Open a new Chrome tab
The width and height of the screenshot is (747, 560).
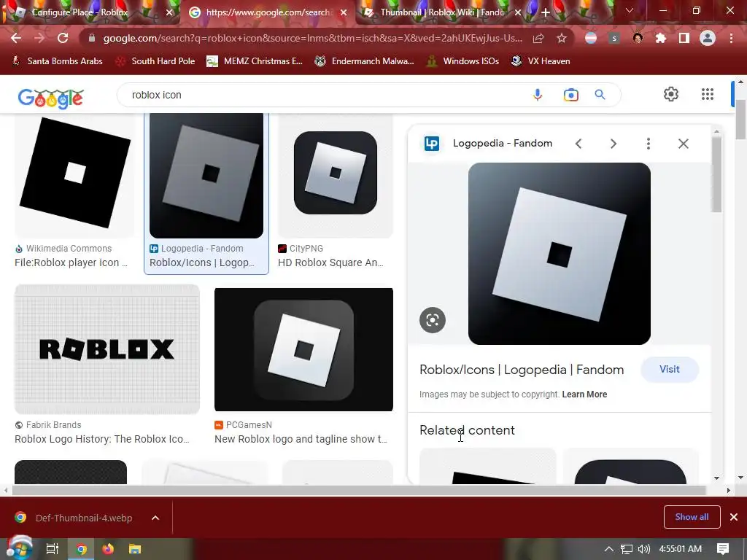coord(546,12)
